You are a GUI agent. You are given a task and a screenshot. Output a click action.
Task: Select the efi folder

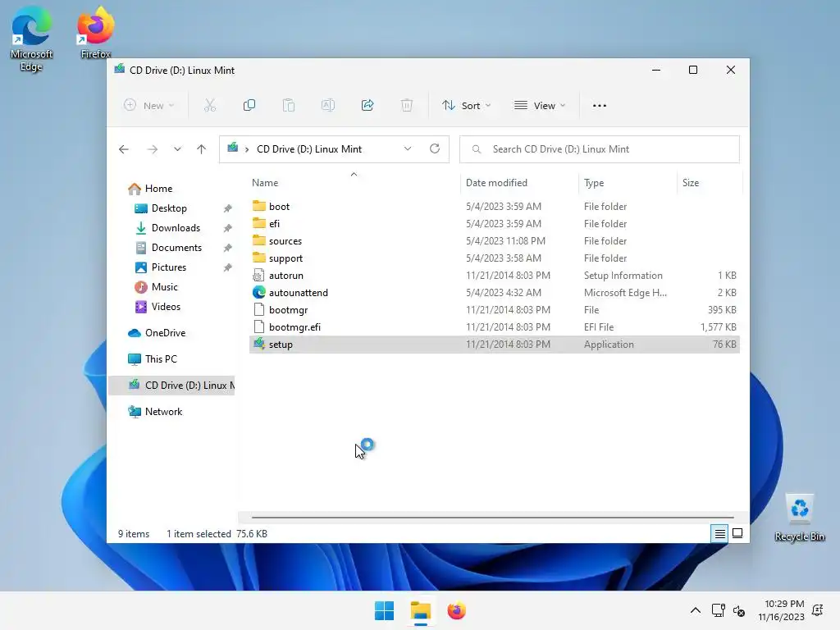pos(494,224)
